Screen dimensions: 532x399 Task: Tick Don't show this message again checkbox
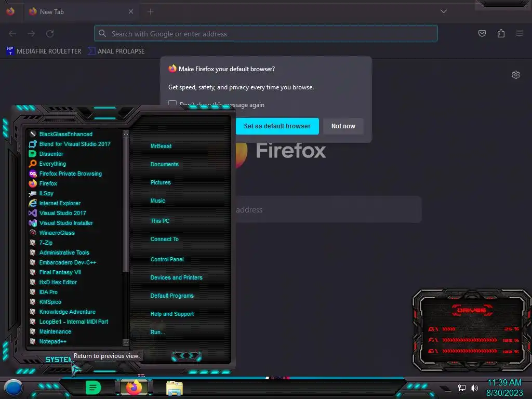tap(172, 103)
